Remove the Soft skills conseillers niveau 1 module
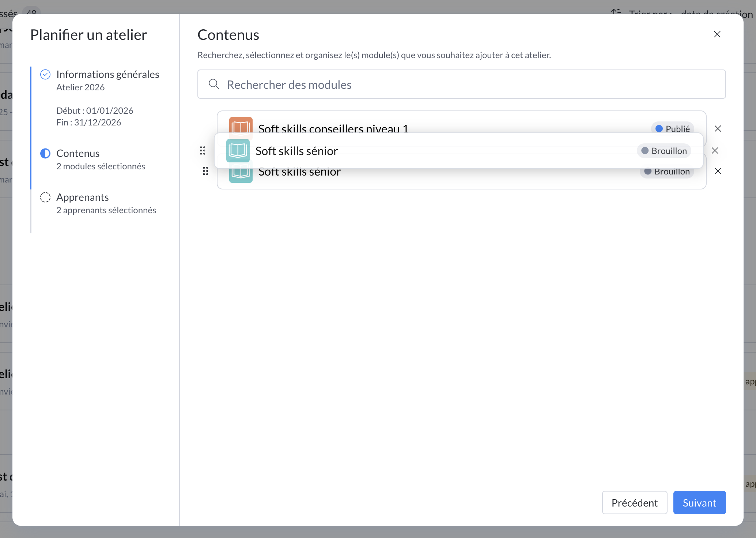 [x=718, y=129]
